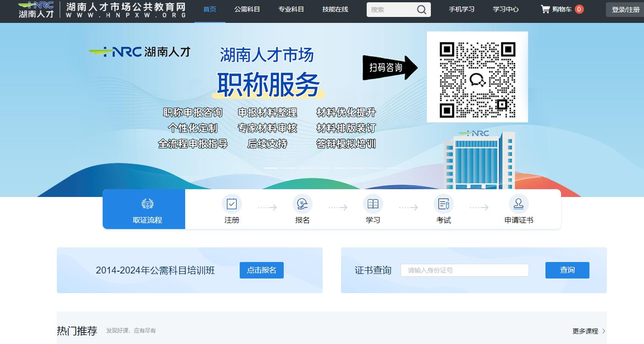The width and height of the screenshot is (644, 344).
Task: Open 学习中心 in the header
Action: (x=506, y=10)
